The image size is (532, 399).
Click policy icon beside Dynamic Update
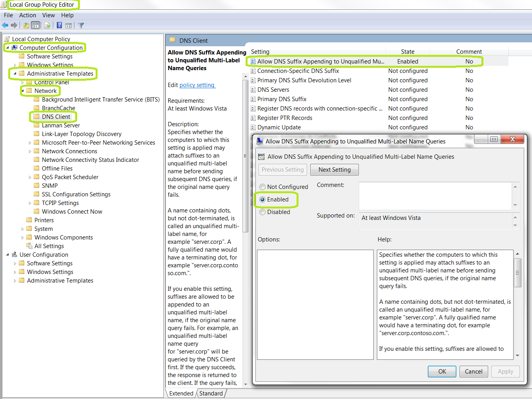click(253, 127)
